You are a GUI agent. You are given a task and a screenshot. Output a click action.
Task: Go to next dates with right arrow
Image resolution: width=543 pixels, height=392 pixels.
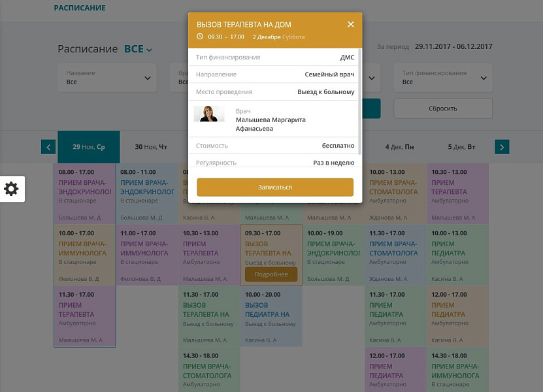click(502, 147)
